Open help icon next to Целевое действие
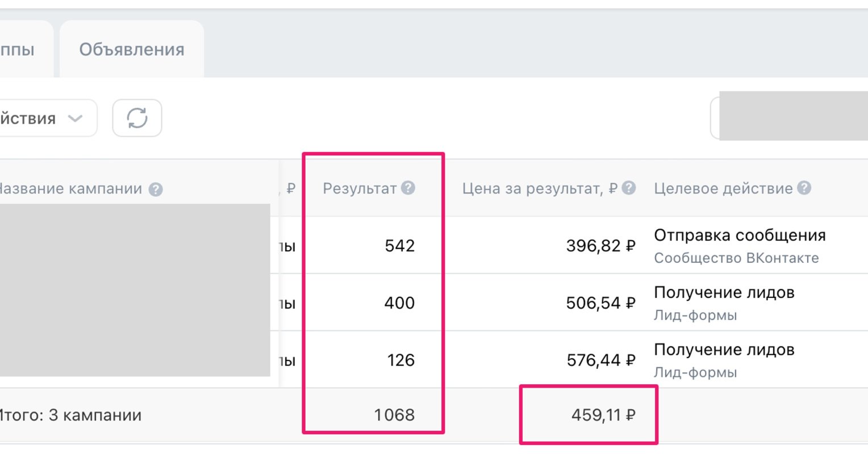The height and width of the screenshot is (454, 868). pos(804,188)
